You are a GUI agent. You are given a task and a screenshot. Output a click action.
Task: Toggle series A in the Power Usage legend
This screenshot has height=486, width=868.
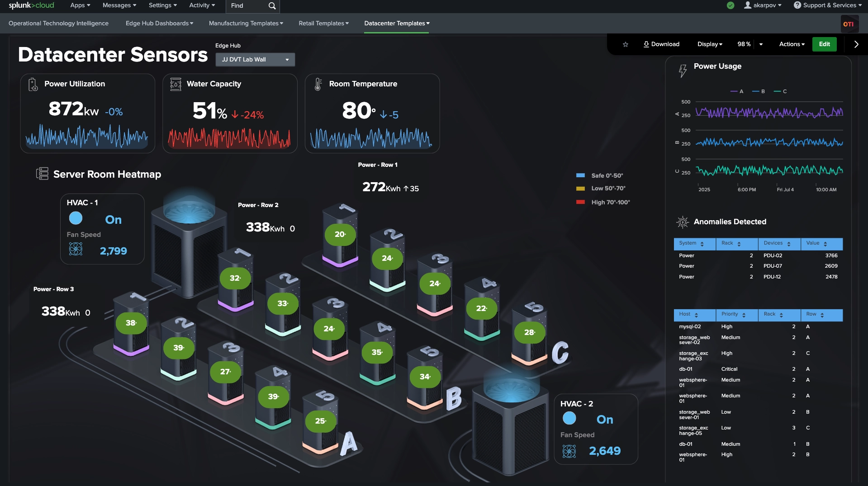click(x=737, y=91)
